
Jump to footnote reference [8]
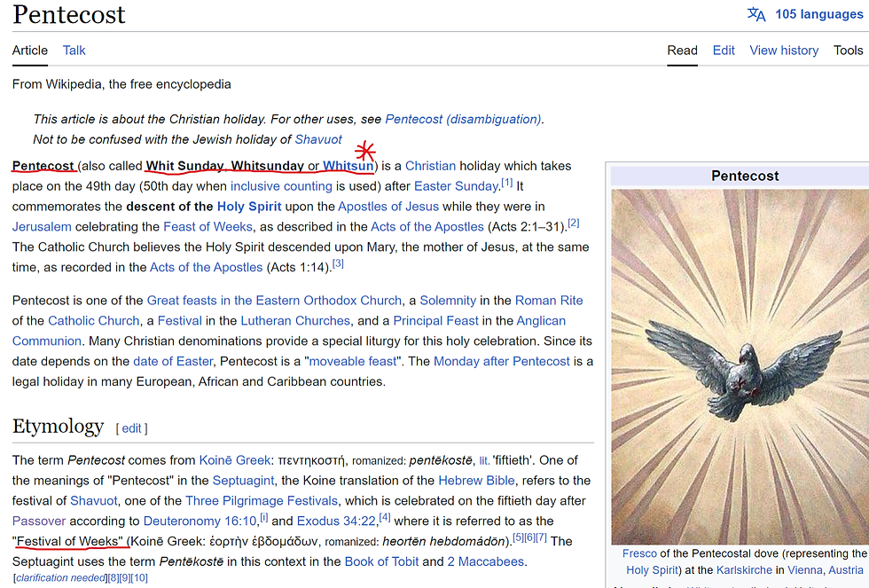pyautogui.click(x=114, y=578)
